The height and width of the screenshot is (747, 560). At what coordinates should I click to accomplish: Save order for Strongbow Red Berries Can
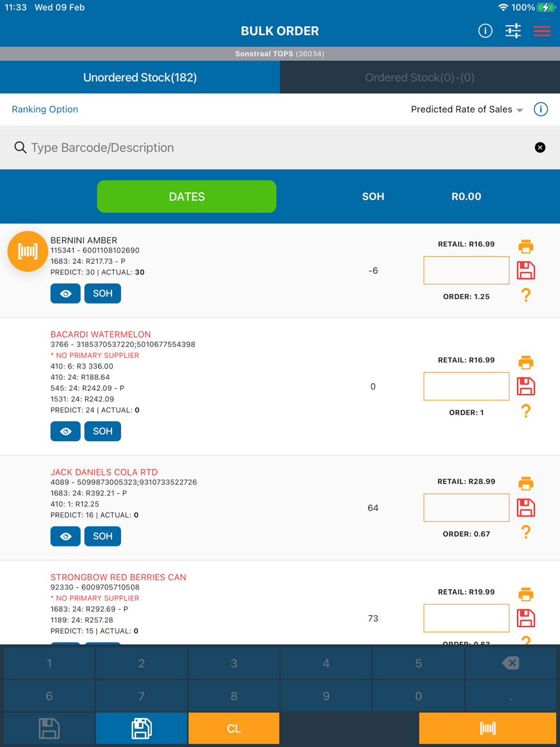tap(526, 618)
